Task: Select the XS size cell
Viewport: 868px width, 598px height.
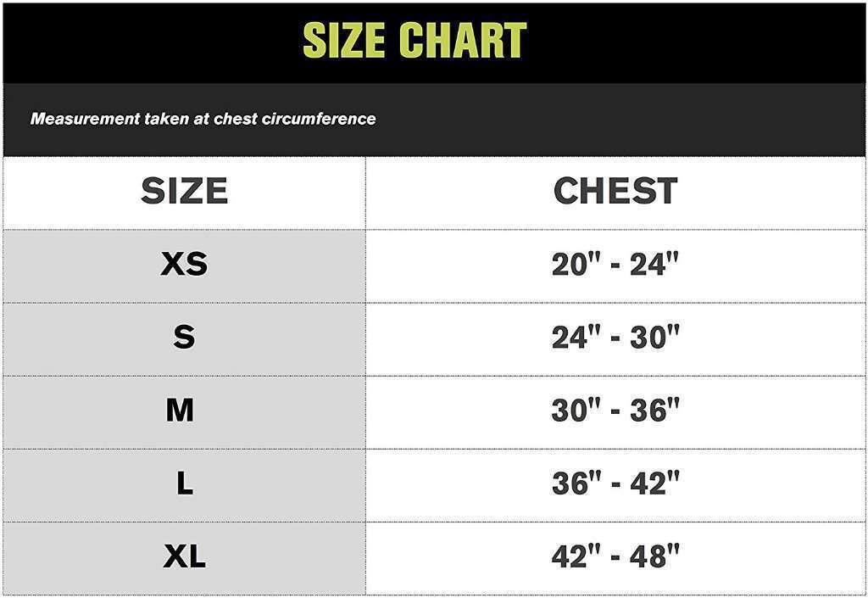Action: coord(184,266)
